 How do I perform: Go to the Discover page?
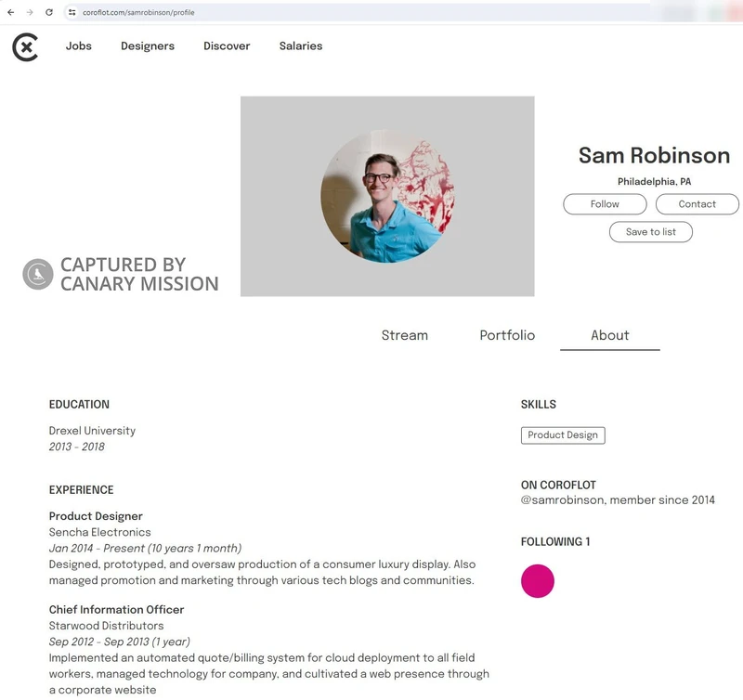[x=227, y=45]
